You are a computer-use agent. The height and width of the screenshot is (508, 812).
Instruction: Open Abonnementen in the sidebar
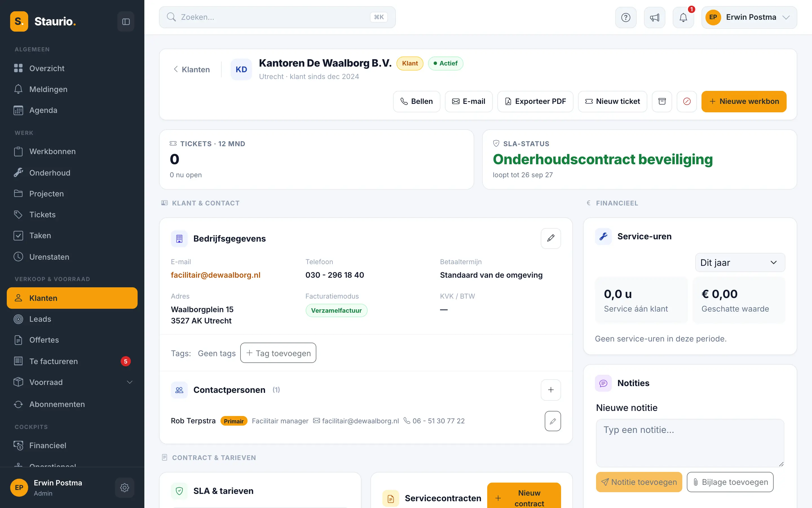(x=72, y=404)
